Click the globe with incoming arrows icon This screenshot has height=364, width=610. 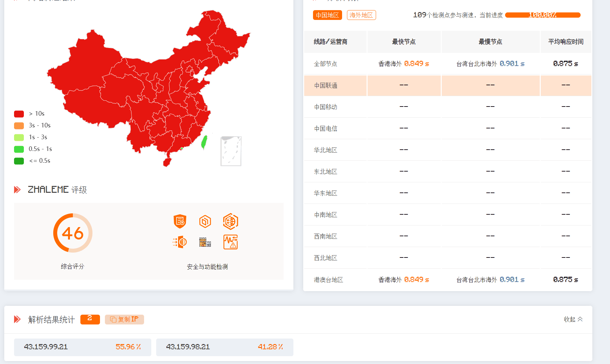pyautogui.click(x=180, y=242)
